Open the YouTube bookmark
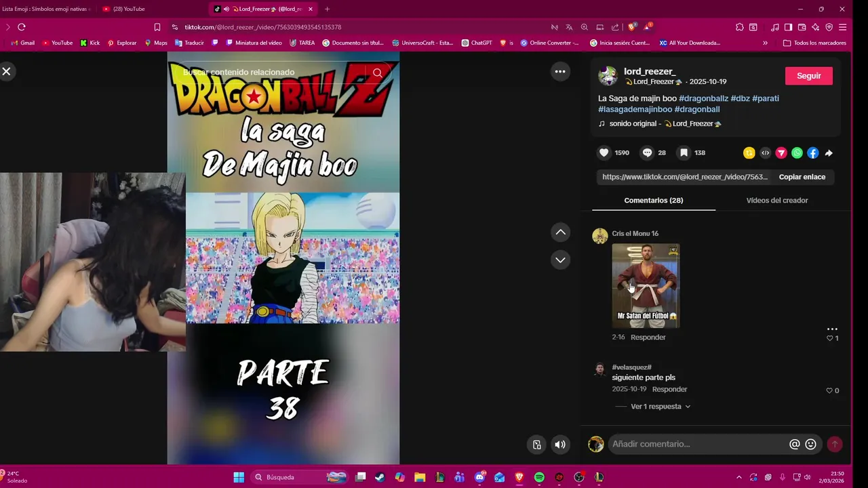Viewport: 868px width, 488px height. [x=58, y=43]
